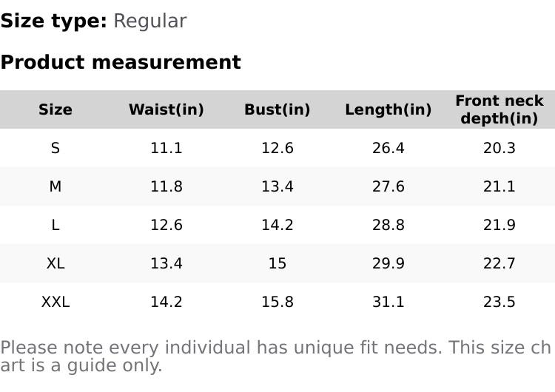Select the Regular size type value
This screenshot has width=555, height=392.
pos(149,21)
